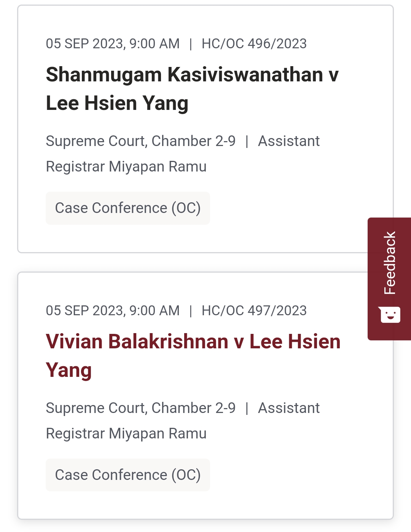Open Vivian Balakrishnan v Lee Hsien Yang case
The height and width of the screenshot is (532, 411).
pyautogui.click(x=193, y=341)
